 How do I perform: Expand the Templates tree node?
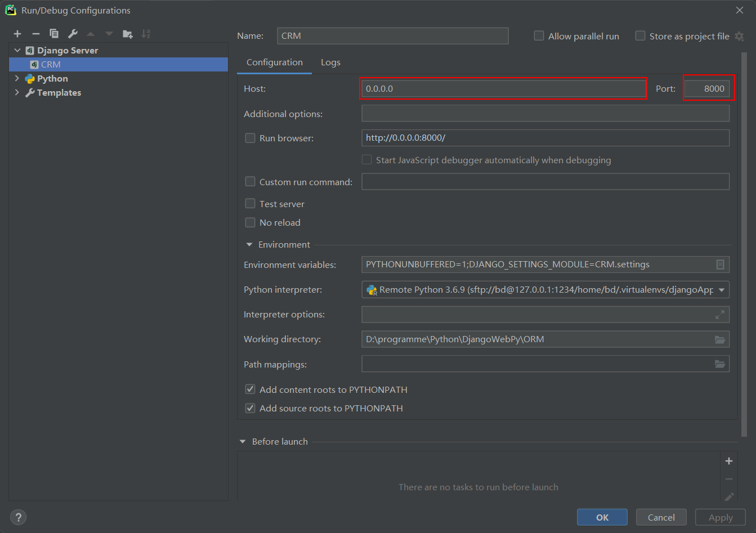17,92
